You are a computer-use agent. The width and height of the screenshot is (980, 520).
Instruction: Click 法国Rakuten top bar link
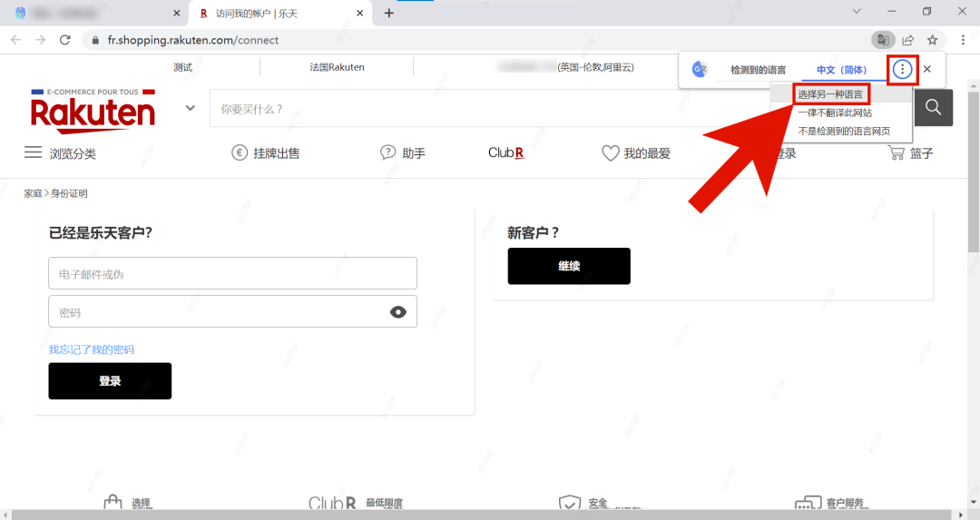tap(337, 67)
